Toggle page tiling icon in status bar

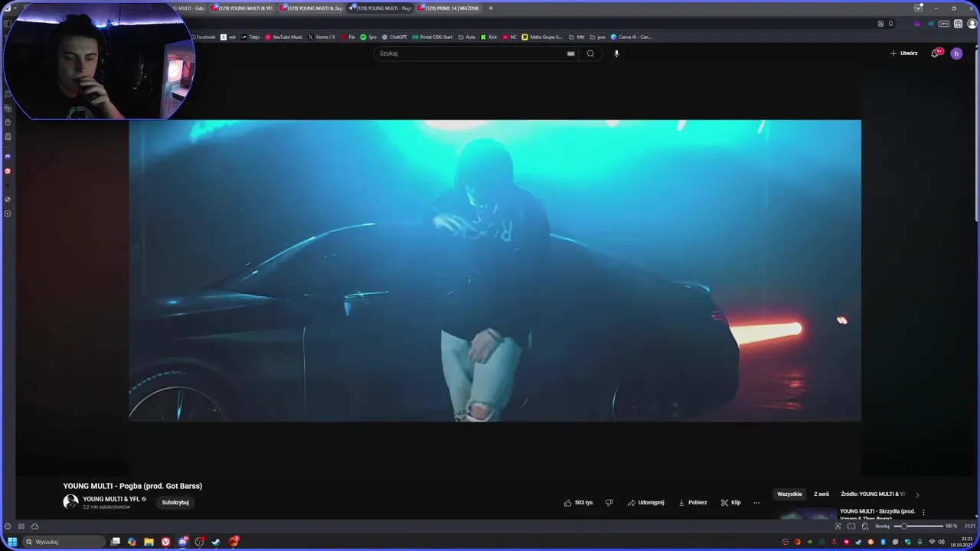point(851,527)
